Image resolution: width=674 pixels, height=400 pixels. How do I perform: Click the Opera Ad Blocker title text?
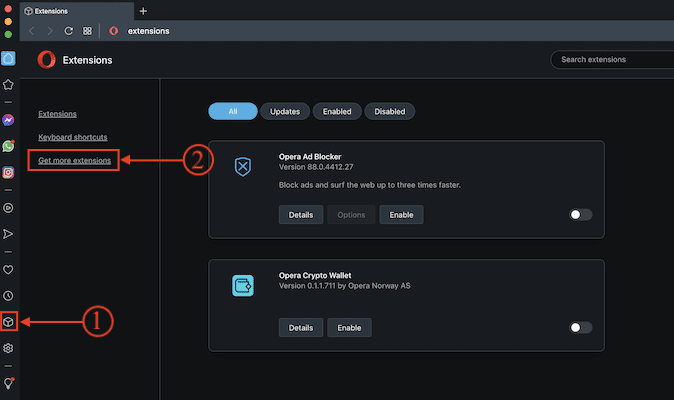pos(310,157)
